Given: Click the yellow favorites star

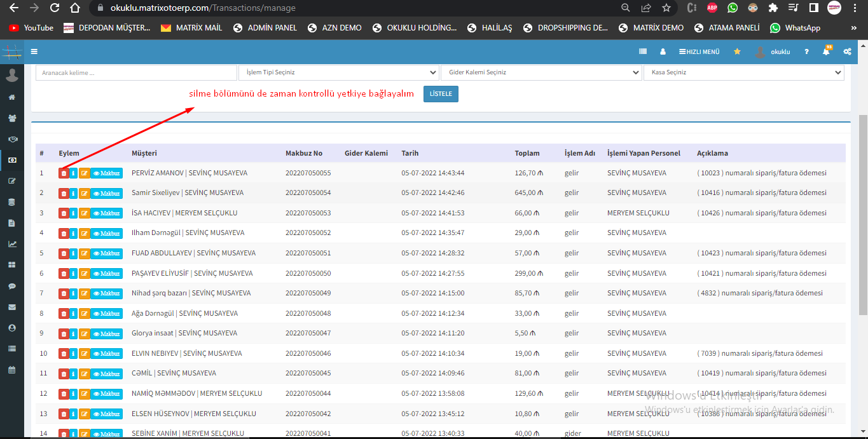Looking at the screenshot, I should [737, 51].
